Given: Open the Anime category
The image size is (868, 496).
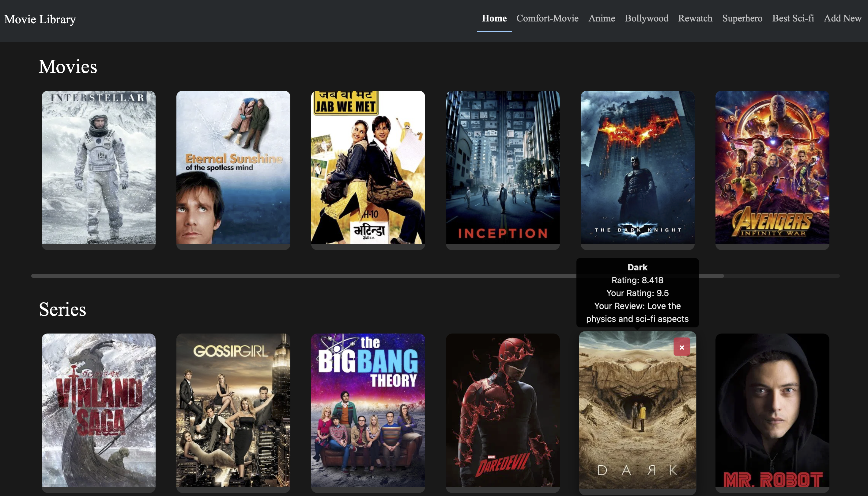Looking at the screenshot, I should point(602,18).
